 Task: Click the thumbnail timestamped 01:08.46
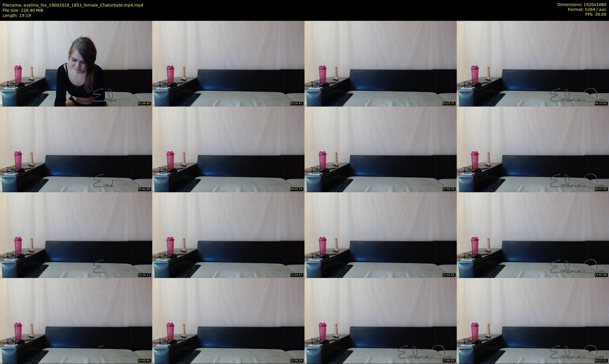tap(76, 63)
